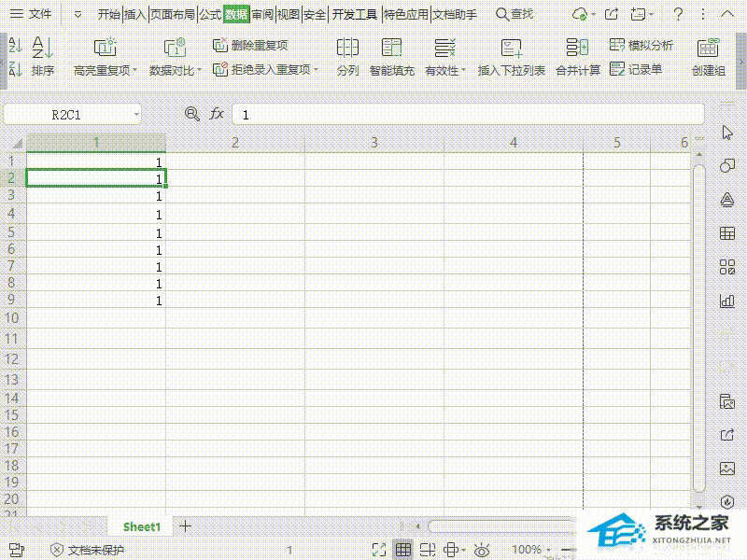
Task: Click the picture icon in right sidebar
Action: (x=727, y=469)
